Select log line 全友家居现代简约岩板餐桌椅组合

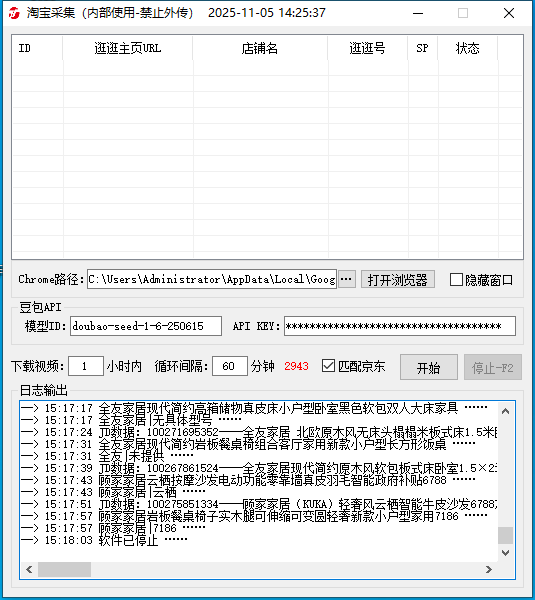pyautogui.click(x=248, y=444)
